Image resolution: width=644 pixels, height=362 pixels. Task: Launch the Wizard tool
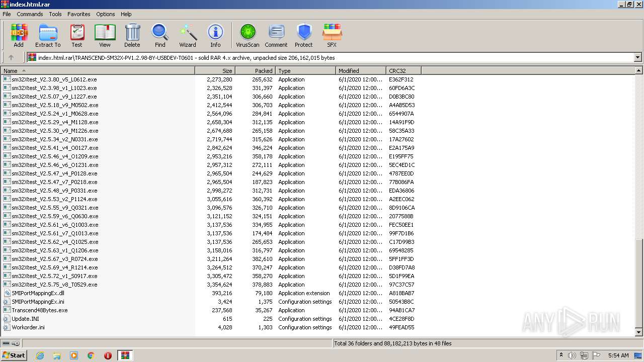coord(188,35)
